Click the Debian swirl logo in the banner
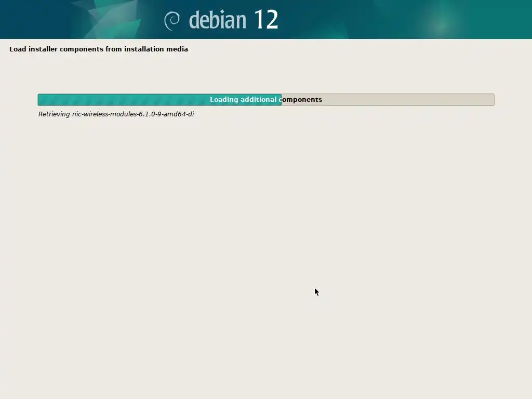This screenshot has height=399, width=532. (172, 21)
